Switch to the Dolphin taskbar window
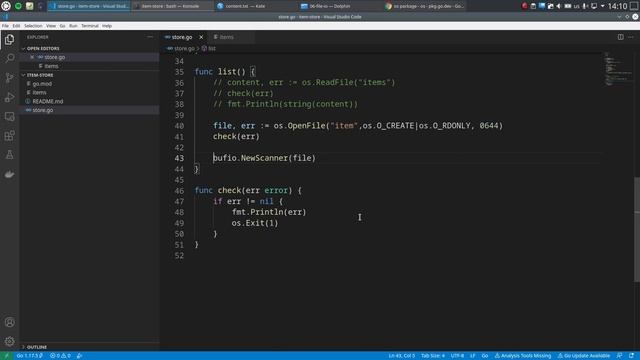This screenshot has width=640, height=360. 339,6
